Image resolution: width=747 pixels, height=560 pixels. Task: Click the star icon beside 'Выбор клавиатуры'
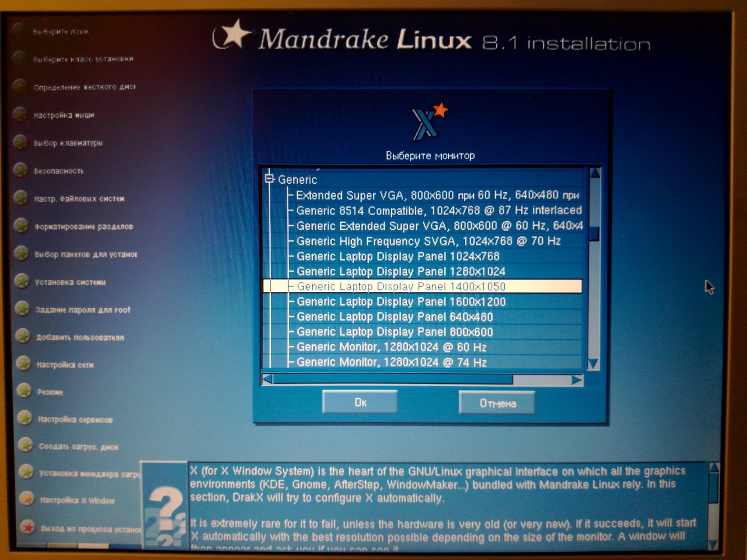pos(20,142)
